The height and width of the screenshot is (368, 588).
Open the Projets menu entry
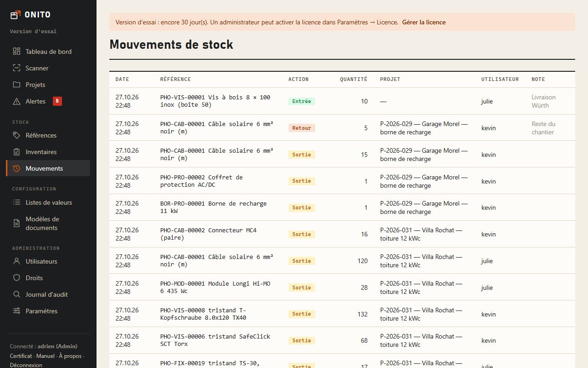click(x=48, y=85)
